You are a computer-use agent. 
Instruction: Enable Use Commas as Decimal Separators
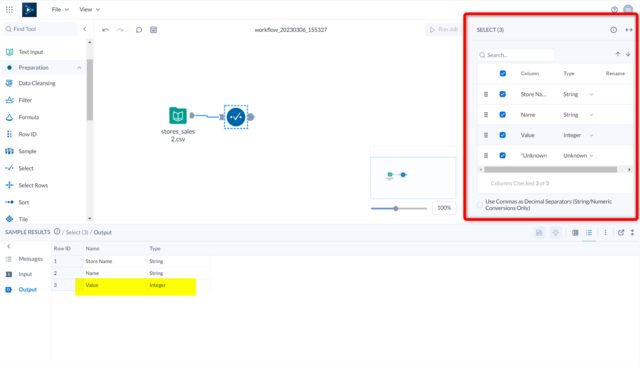click(x=480, y=205)
